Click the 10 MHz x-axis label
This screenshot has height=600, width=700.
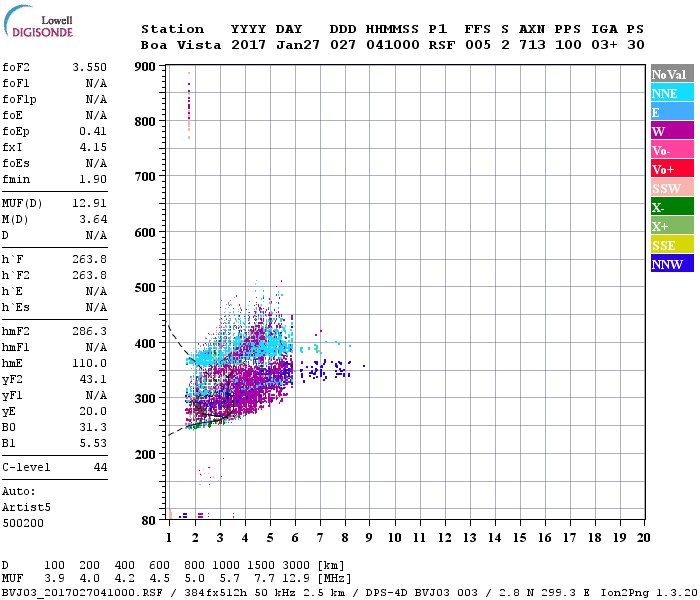(x=394, y=538)
